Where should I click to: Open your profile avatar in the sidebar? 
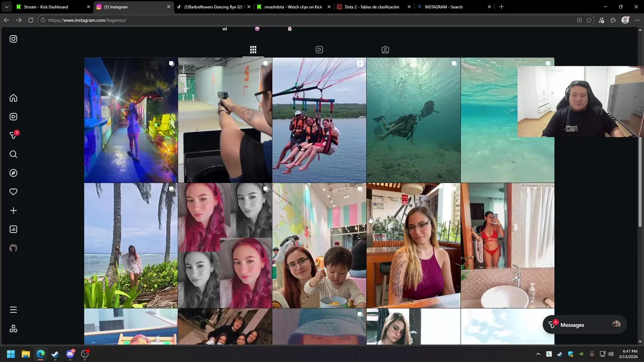14,248
